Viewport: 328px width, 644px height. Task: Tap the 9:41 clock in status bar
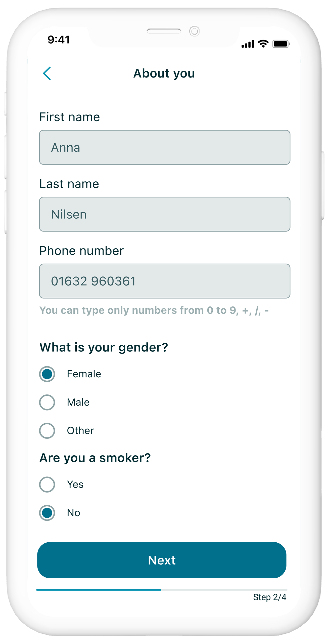click(59, 40)
